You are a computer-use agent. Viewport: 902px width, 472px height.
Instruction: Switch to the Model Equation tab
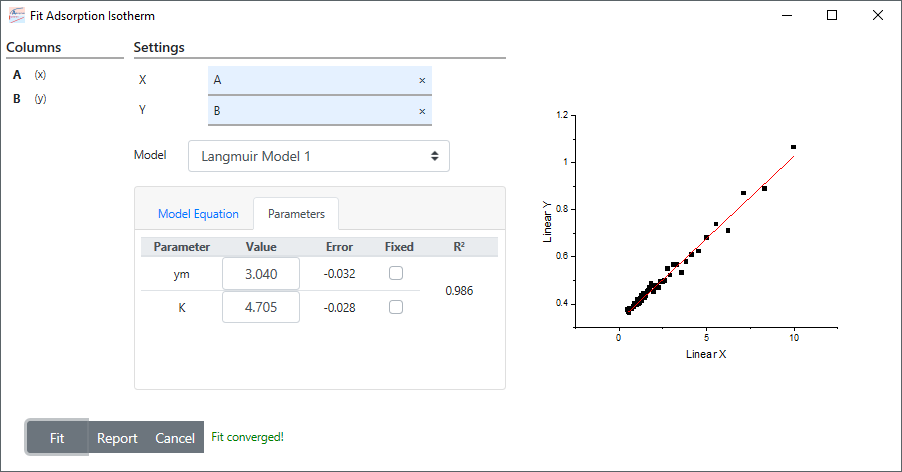click(x=198, y=214)
